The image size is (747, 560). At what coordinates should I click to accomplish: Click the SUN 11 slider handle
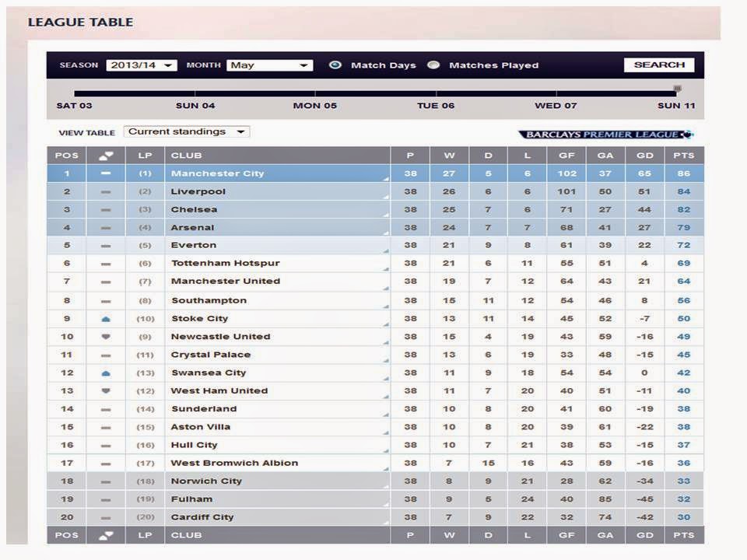pyautogui.click(x=677, y=89)
